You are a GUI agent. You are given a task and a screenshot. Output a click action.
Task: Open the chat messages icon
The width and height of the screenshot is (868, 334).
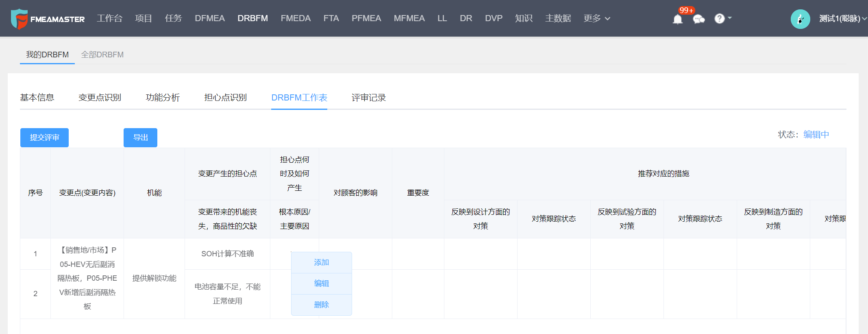click(x=698, y=19)
